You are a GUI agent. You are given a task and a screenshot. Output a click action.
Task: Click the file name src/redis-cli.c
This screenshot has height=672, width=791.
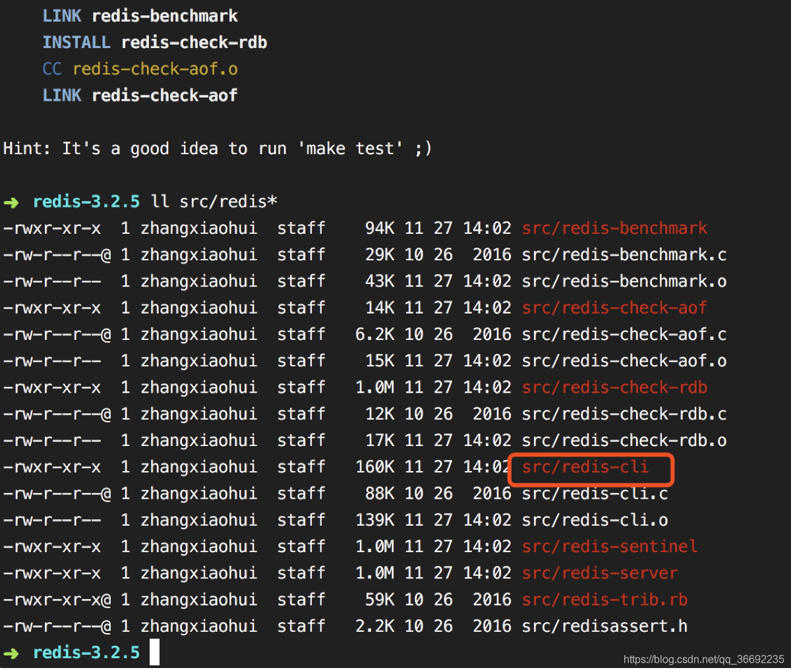tap(595, 493)
